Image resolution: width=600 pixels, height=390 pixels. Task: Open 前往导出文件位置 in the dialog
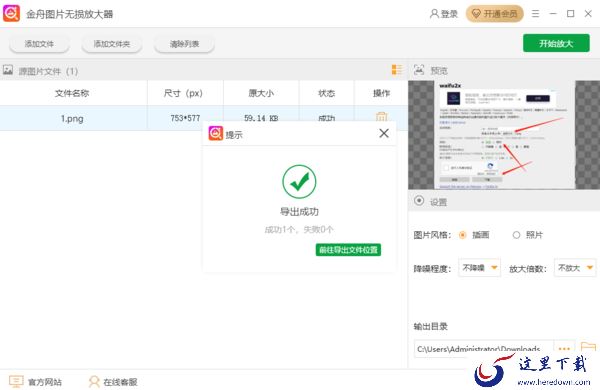click(x=348, y=250)
